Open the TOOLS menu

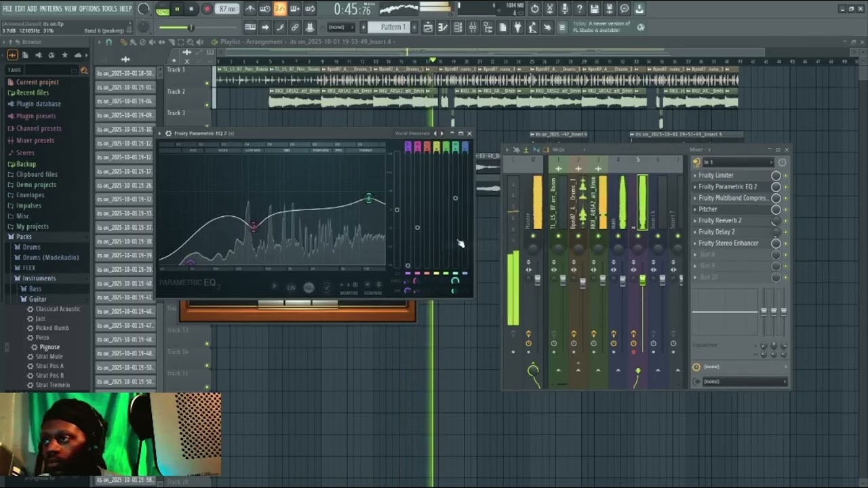[x=109, y=9]
